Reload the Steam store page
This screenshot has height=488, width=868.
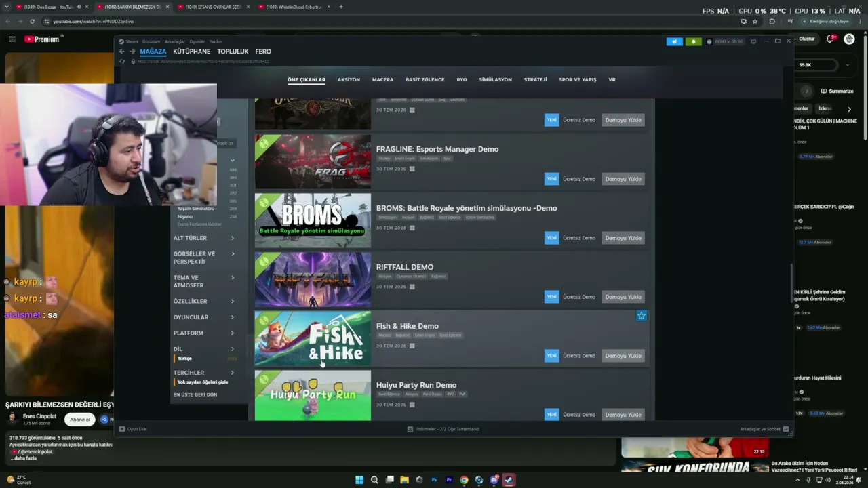point(123,62)
